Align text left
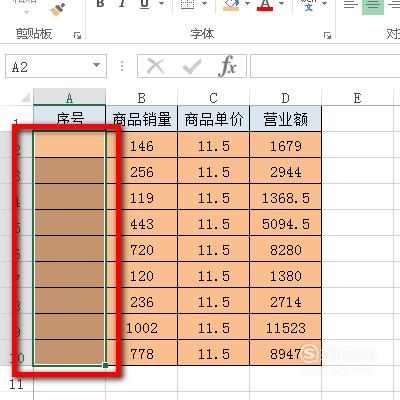Image resolution: width=400 pixels, height=400 pixels. tap(350, 5)
